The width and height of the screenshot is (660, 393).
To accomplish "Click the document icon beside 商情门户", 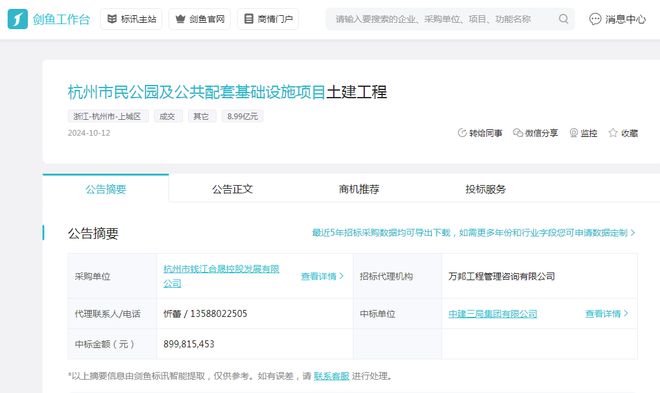I will (x=249, y=19).
